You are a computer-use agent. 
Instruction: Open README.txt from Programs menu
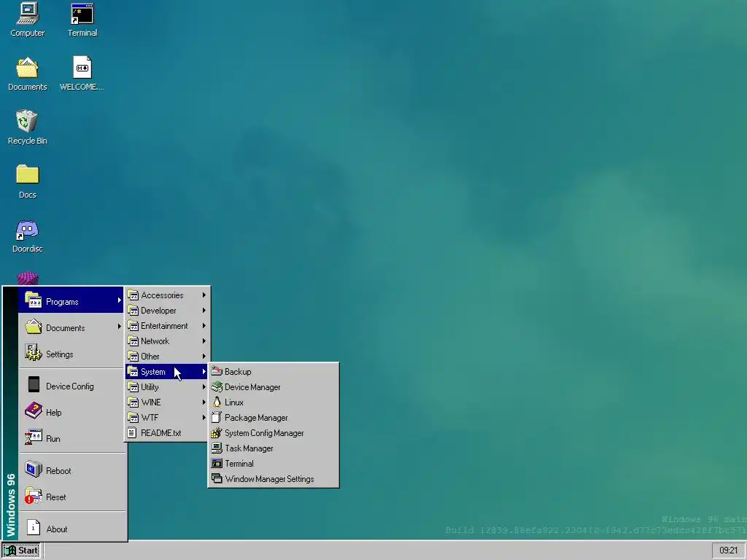[167, 433]
